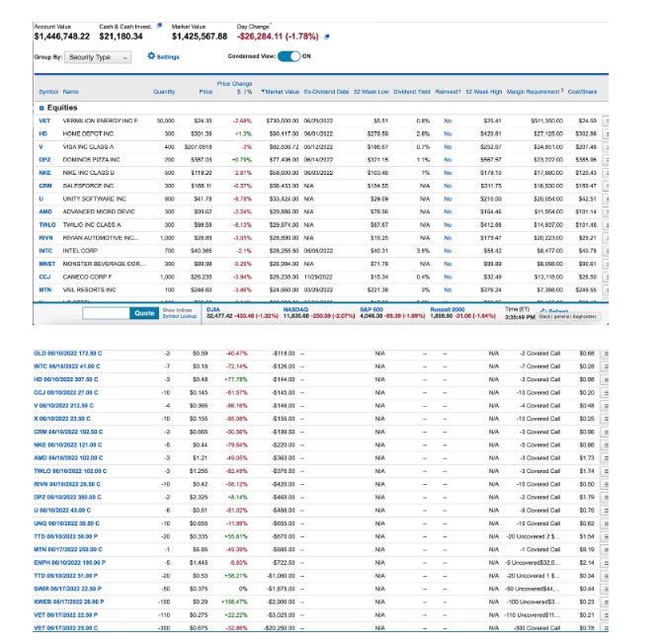The image size is (661, 644).
Task: Sort by Reinvest? column header
Action: click(x=448, y=92)
